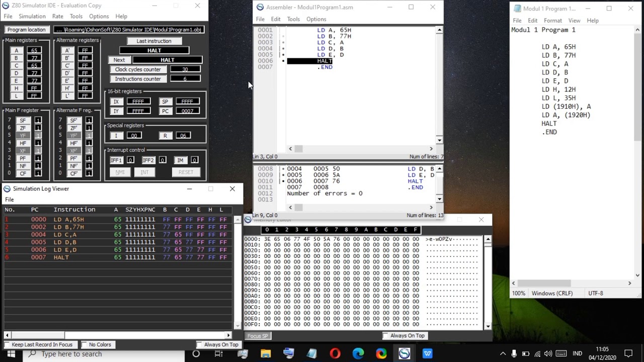
Task: Open the WPS Office taskbar icon
Action: (428, 354)
